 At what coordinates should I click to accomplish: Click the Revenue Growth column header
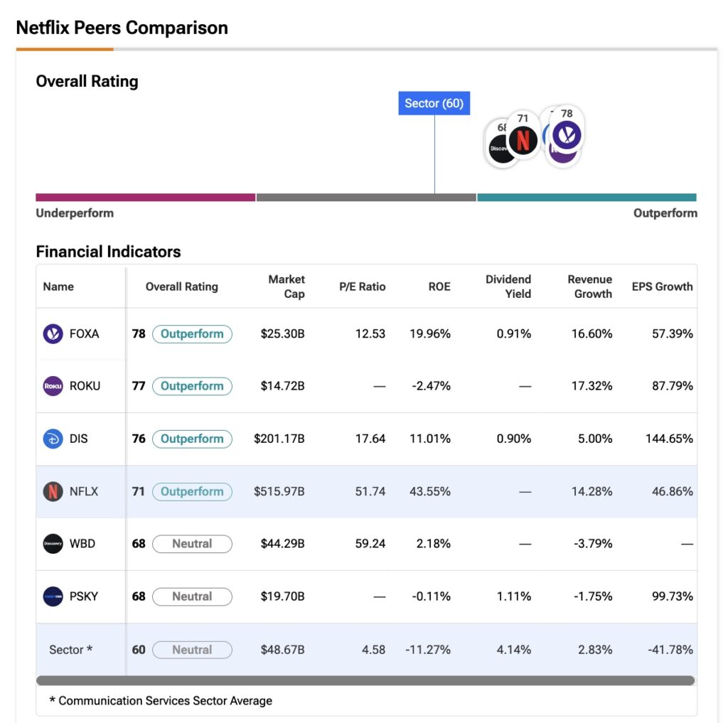[589, 286]
